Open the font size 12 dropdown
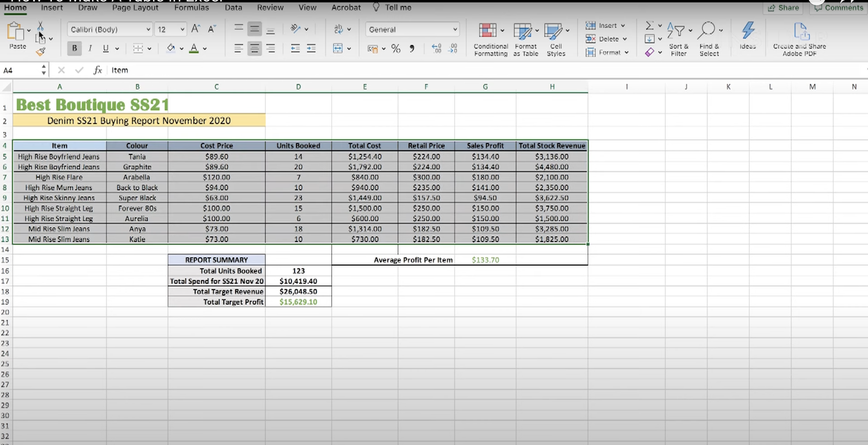This screenshot has width=868, height=445. click(x=182, y=30)
